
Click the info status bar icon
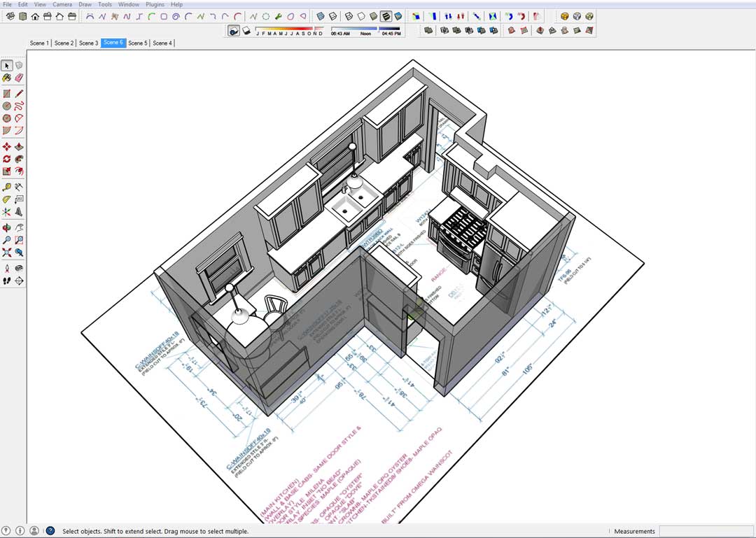20,531
